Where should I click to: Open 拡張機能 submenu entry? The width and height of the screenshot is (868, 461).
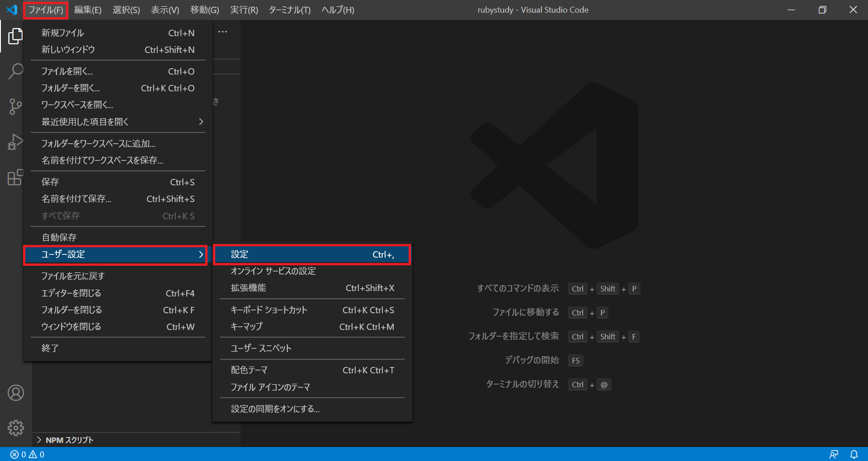coord(312,288)
